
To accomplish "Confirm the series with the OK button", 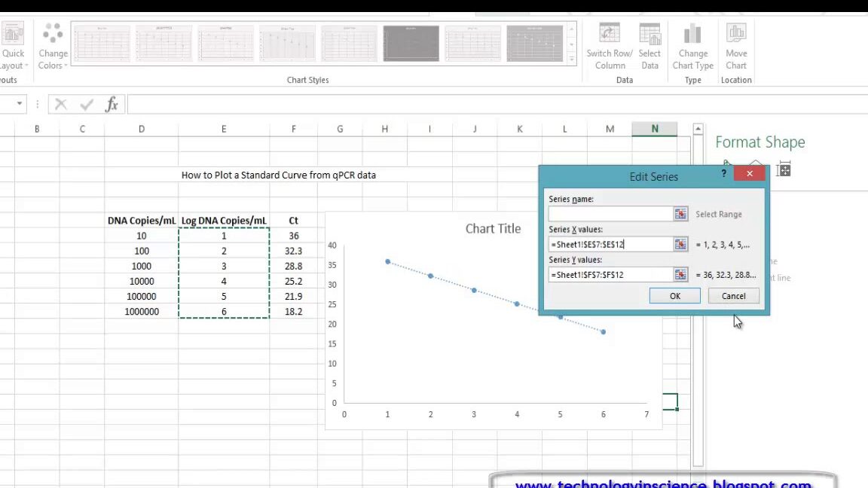I will 674,295.
